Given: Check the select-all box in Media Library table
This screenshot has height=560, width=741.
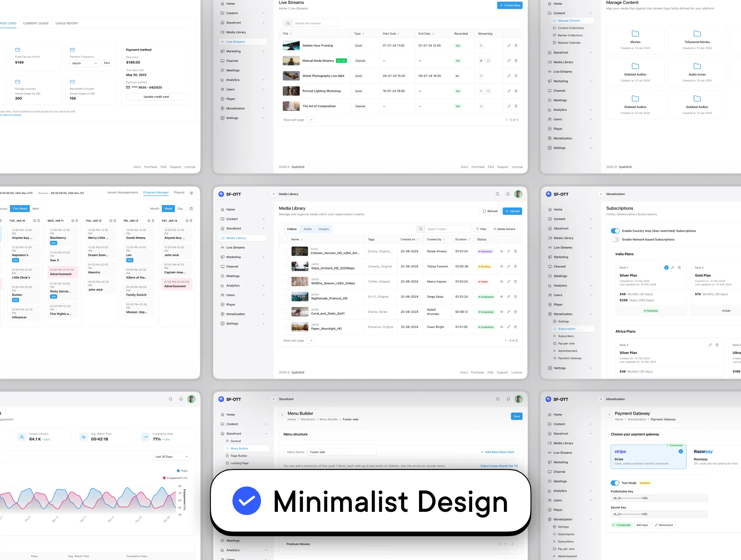Looking at the screenshot, I should click(x=284, y=239).
